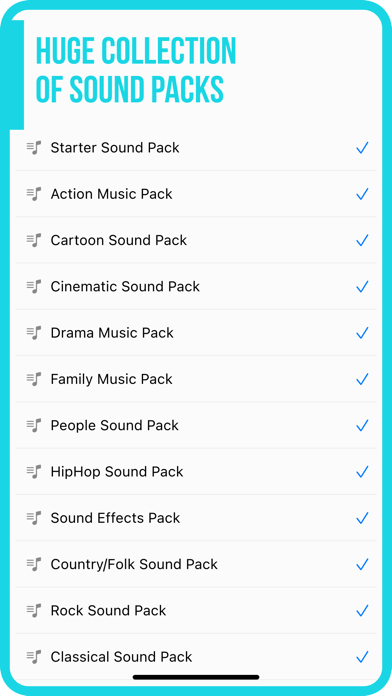
Task: Click the music note icon beside Starter Sound Pack
Action: [34, 147]
